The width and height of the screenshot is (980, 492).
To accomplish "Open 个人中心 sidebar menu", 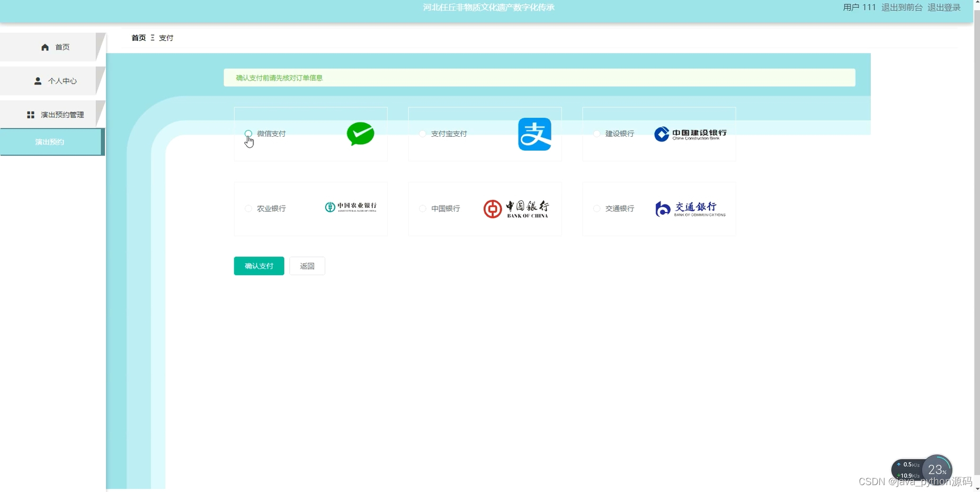I will click(52, 81).
